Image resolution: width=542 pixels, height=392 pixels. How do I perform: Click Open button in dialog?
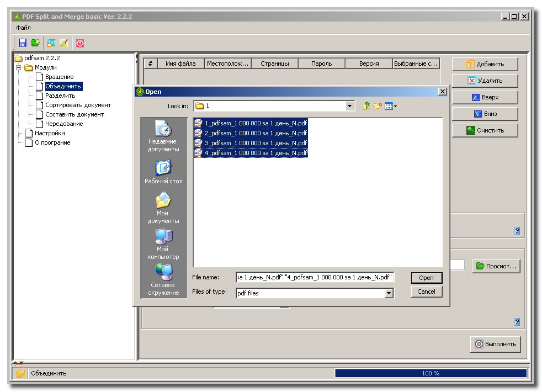[426, 278]
